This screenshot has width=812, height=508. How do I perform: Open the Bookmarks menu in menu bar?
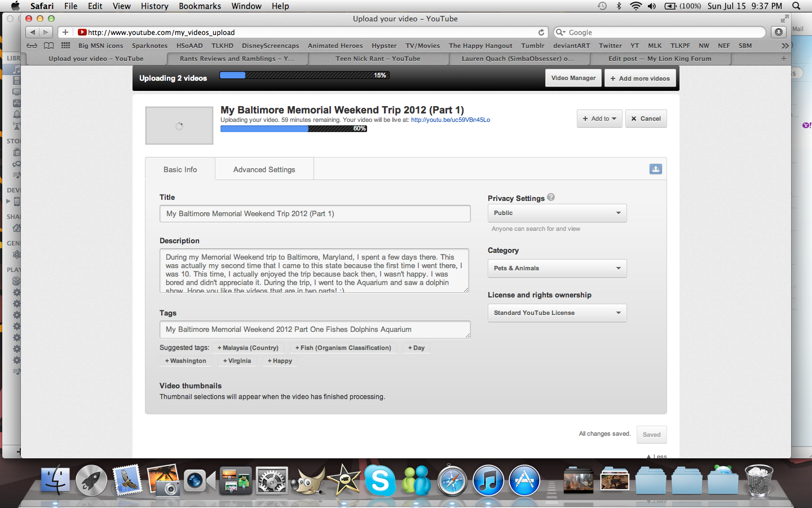pyautogui.click(x=200, y=6)
